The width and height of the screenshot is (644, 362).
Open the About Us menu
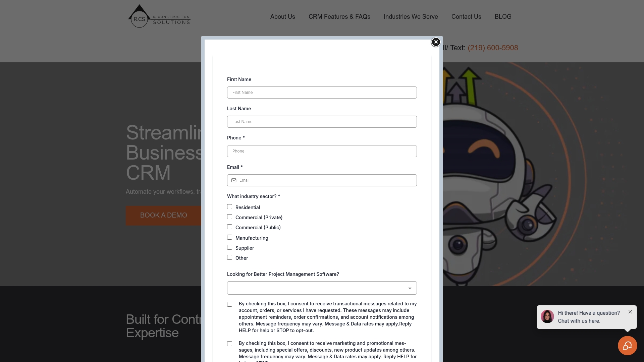tap(282, 17)
